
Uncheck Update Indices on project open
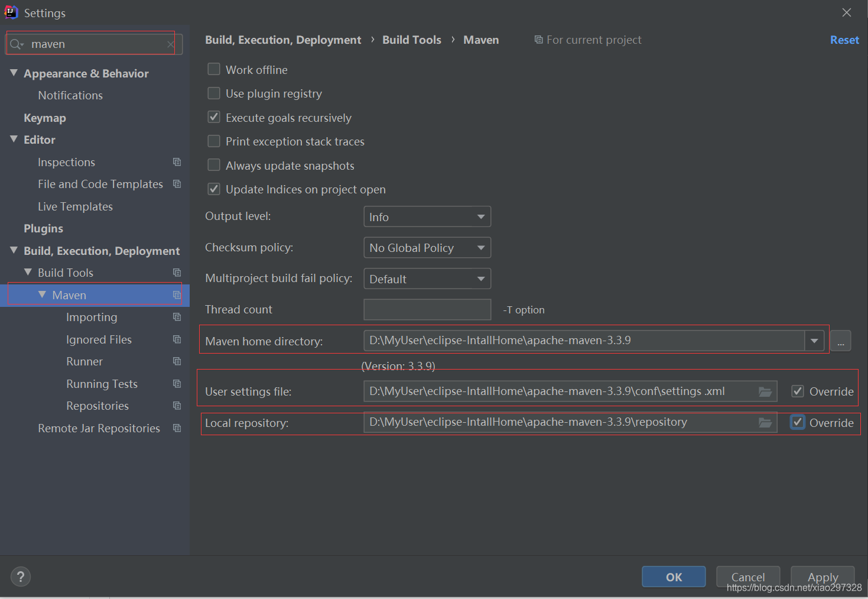click(x=214, y=189)
